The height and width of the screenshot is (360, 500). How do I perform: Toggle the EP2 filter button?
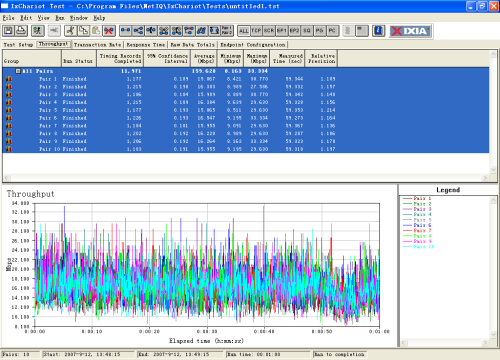pyautogui.click(x=294, y=31)
